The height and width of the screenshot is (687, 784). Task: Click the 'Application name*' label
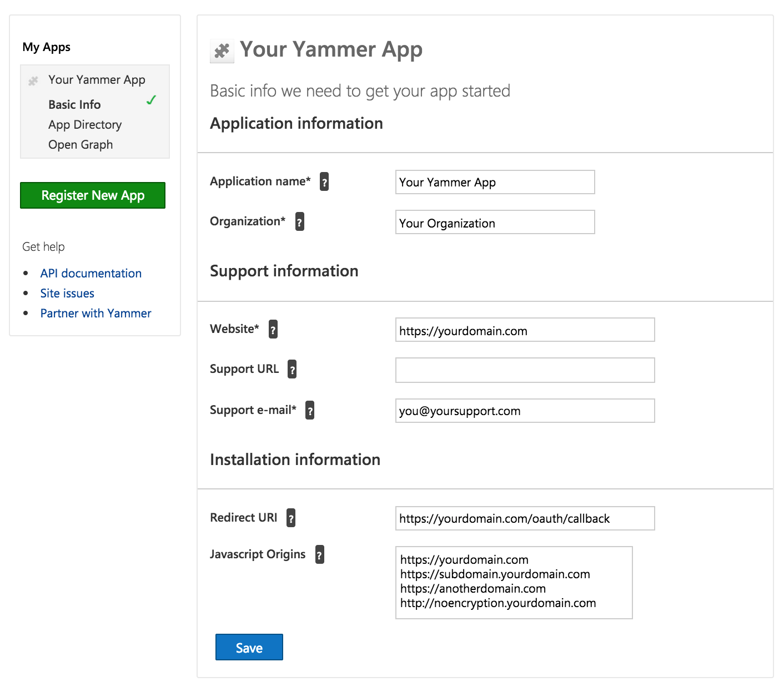coord(260,181)
